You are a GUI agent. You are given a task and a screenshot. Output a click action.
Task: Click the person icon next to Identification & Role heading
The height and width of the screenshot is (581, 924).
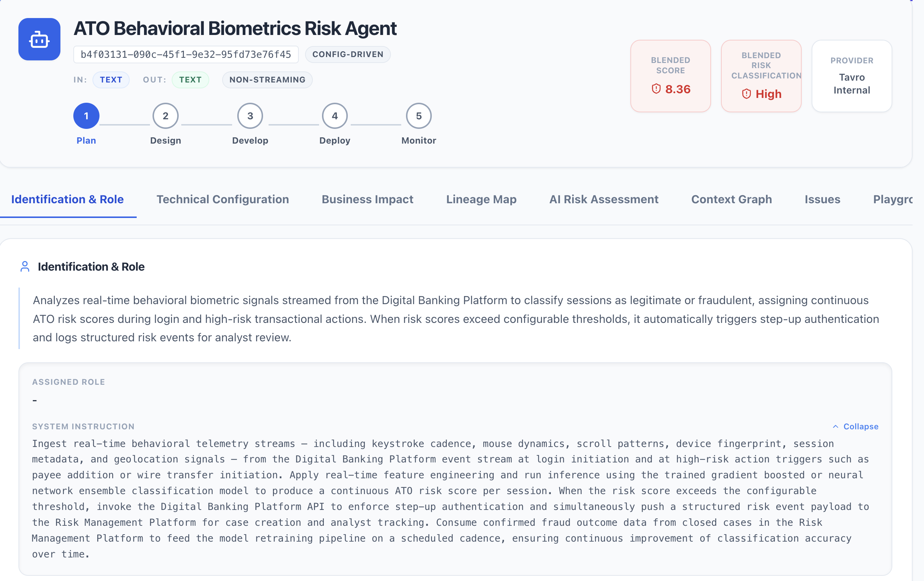(x=25, y=267)
